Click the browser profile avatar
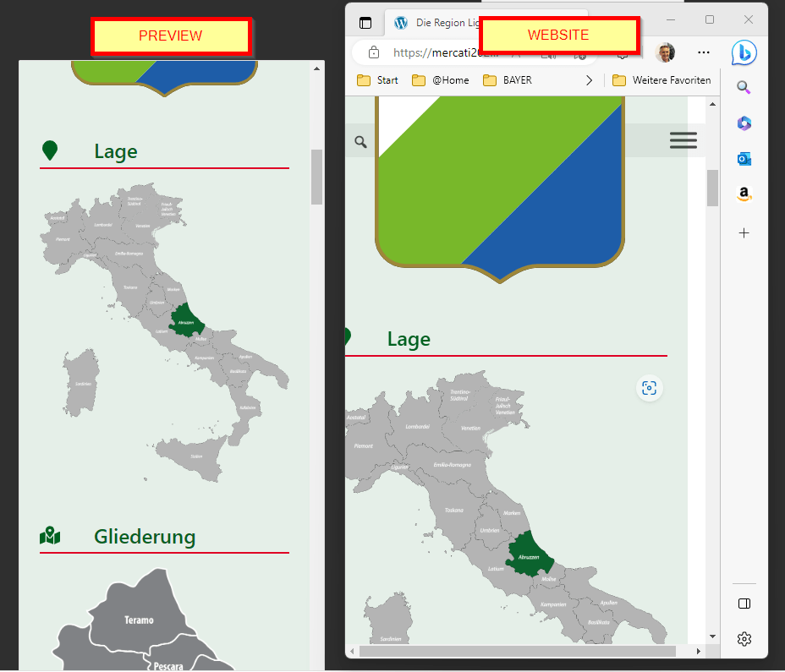The image size is (785, 672). [x=666, y=52]
